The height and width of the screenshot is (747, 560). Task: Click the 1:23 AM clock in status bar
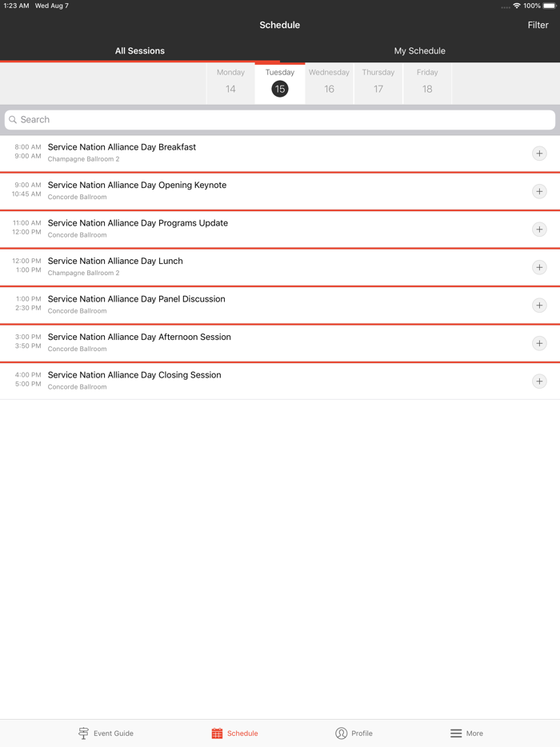(x=16, y=6)
